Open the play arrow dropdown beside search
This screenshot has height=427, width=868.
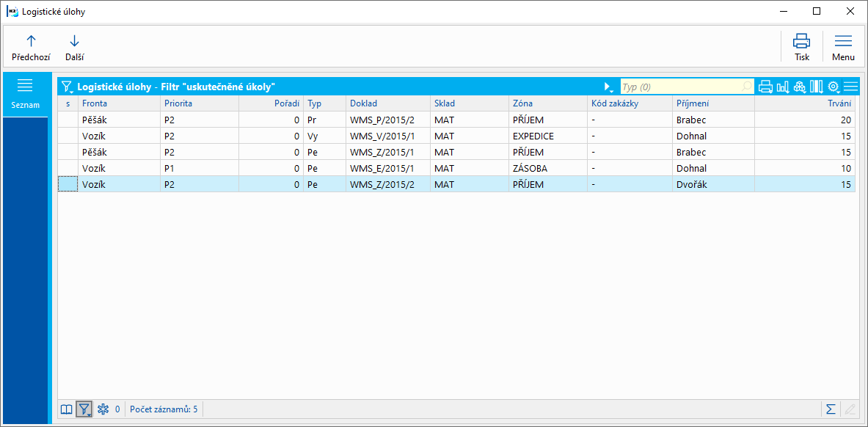608,87
